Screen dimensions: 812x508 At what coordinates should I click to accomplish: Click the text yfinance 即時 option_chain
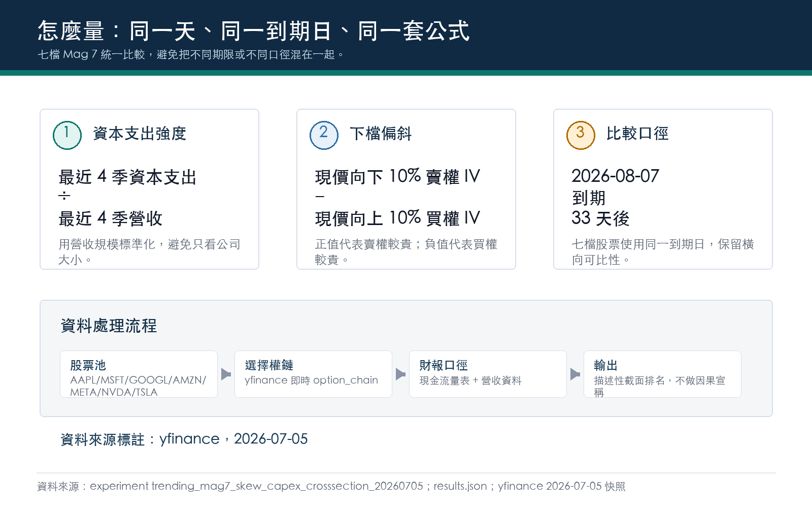click(x=311, y=380)
